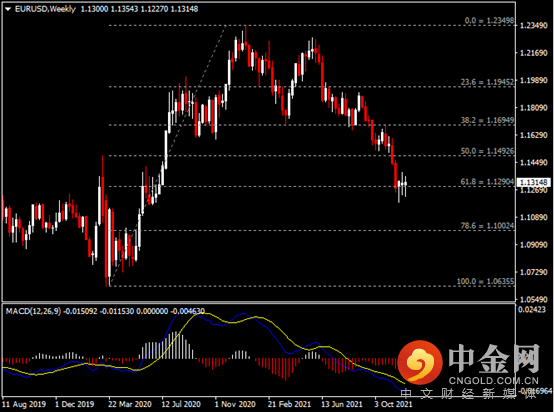
Task: Click the date label 1 Dec 2019
Action: point(75,404)
